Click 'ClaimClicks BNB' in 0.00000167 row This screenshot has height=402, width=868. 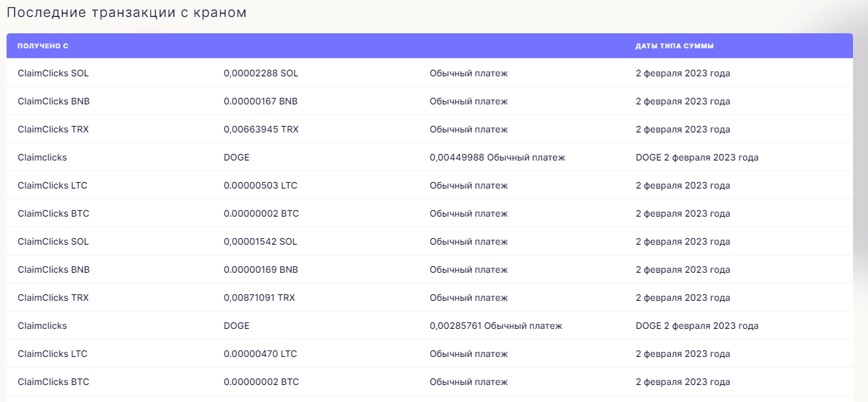tap(53, 101)
